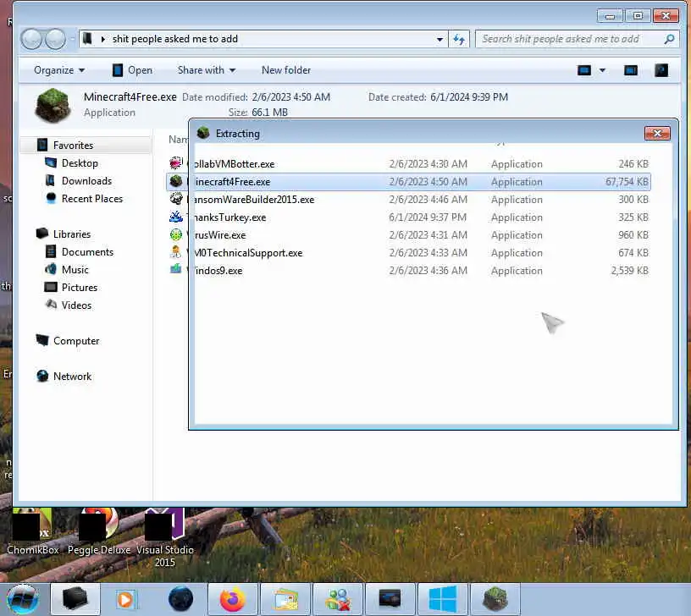
Task: Click the Forward navigation button
Action: point(56,39)
